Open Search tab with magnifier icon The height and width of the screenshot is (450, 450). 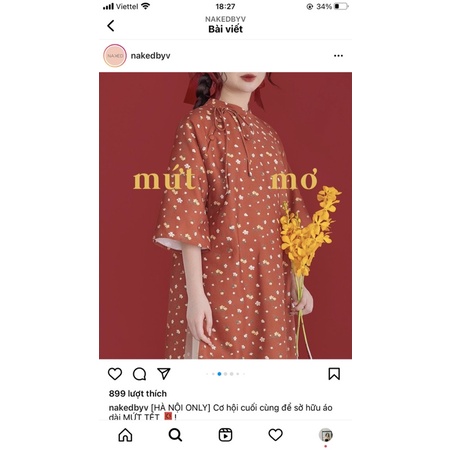pos(175,435)
